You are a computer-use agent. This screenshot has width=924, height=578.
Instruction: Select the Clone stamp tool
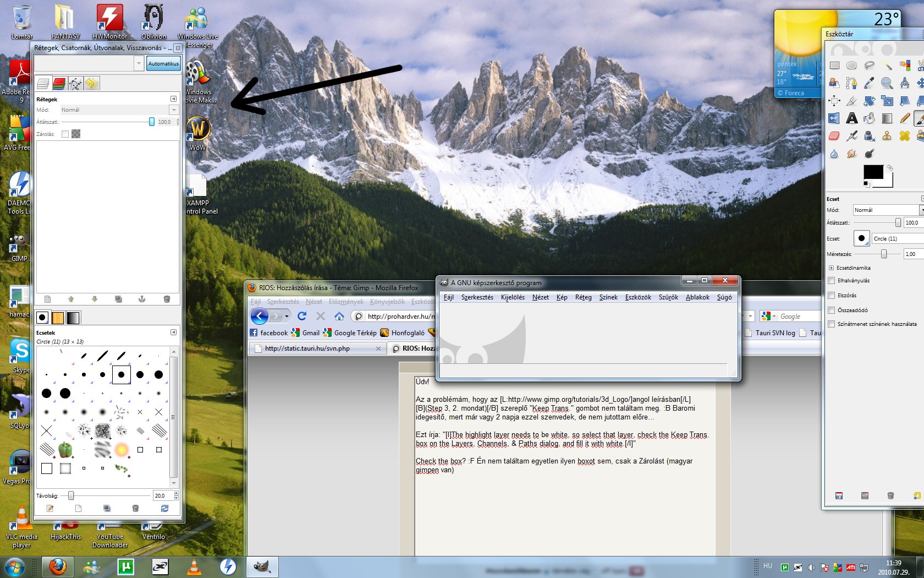(x=887, y=136)
